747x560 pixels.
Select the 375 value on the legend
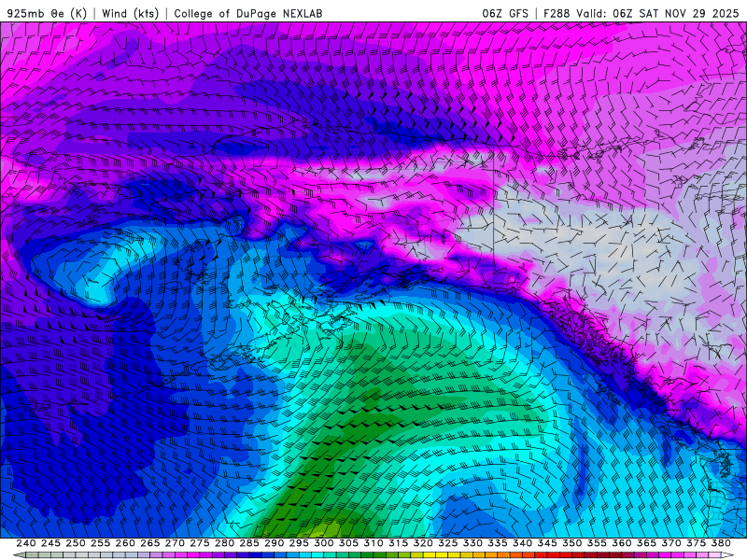[x=696, y=543]
